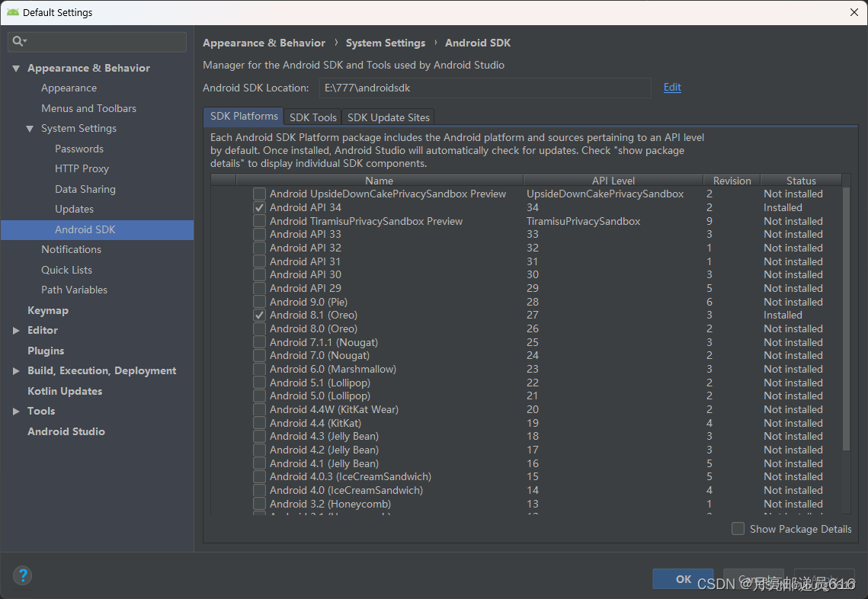
Task: Click the Android Studio logo in title bar
Action: pyautogui.click(x=13, y=12)
